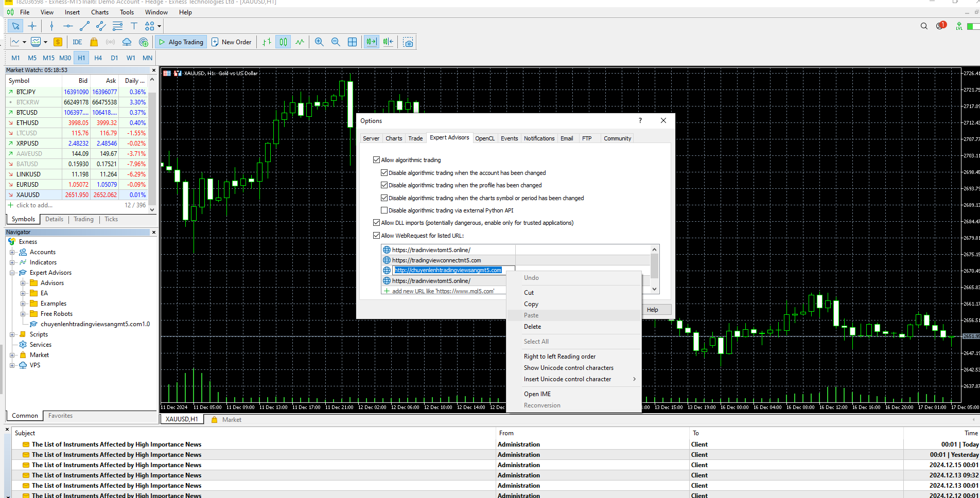Viewport: 980px width, 498px height.
Task: Open the search magnifier in top right
Action: [924, 26]
